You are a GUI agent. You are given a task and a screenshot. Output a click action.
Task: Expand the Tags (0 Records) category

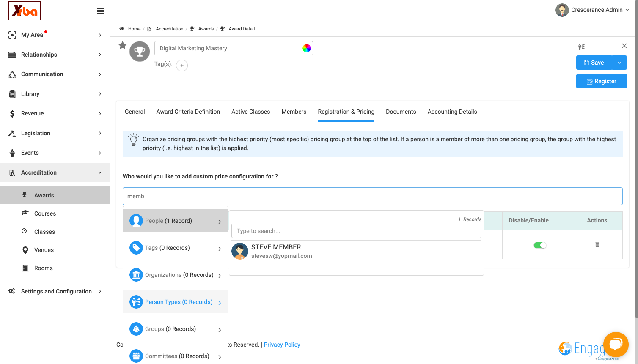pyautogui.click(x=176, y=248)
